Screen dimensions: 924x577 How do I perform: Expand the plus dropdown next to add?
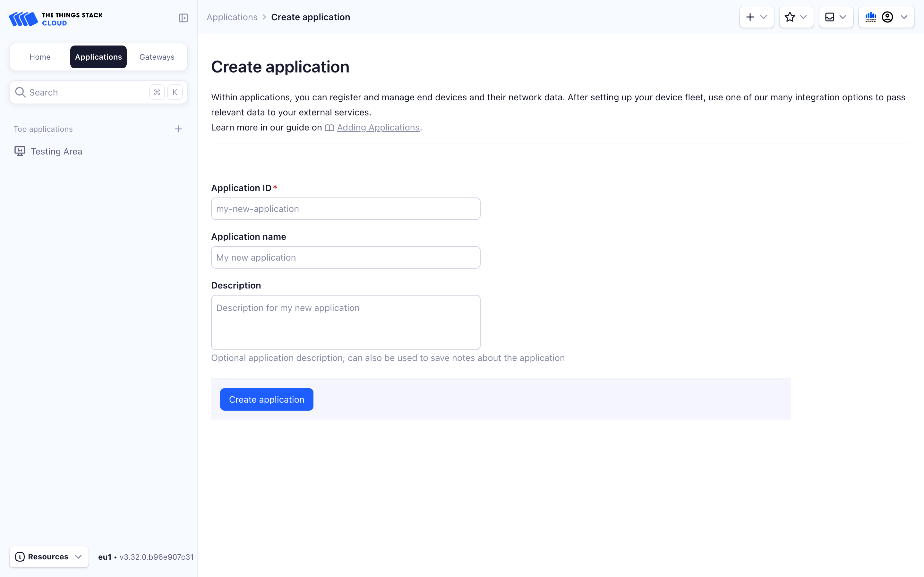764,17
